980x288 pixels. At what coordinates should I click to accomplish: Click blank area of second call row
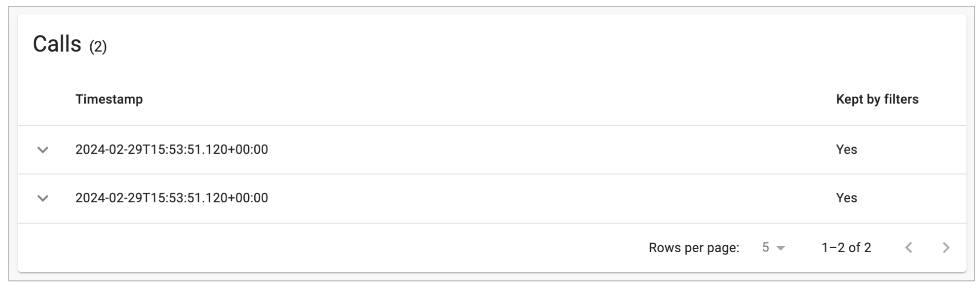point(529,198)
